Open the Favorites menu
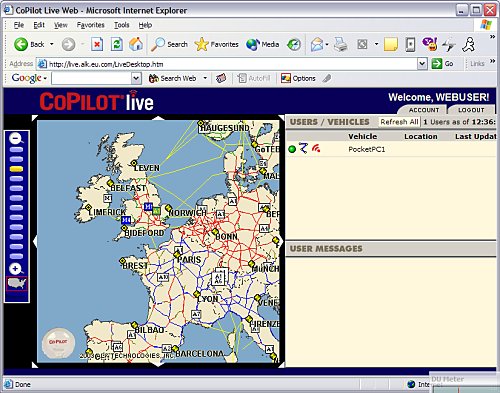 pos(90,25)
